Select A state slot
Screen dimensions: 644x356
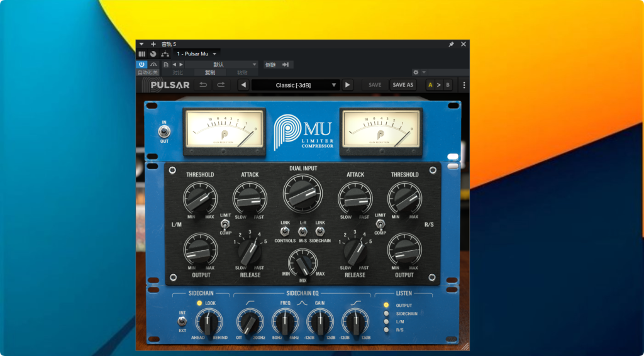pos(430,85)
